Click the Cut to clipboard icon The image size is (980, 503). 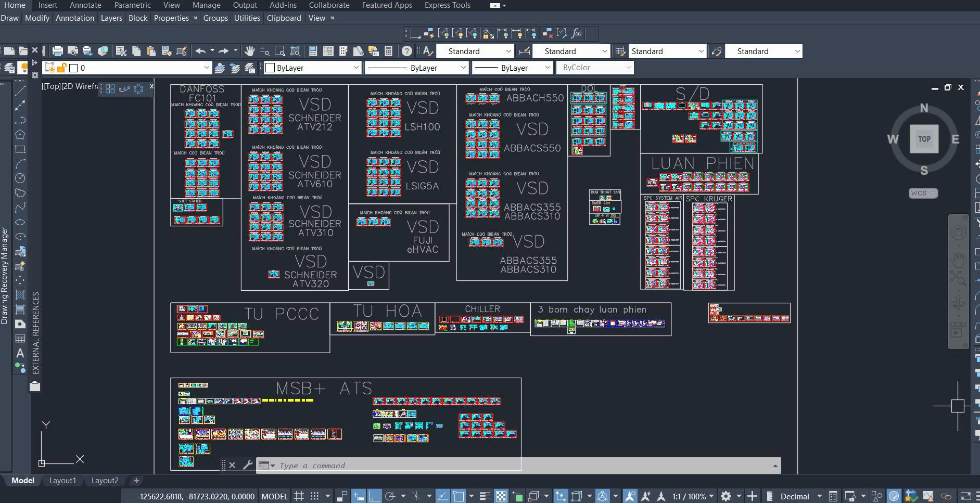(x=121, y=51)
